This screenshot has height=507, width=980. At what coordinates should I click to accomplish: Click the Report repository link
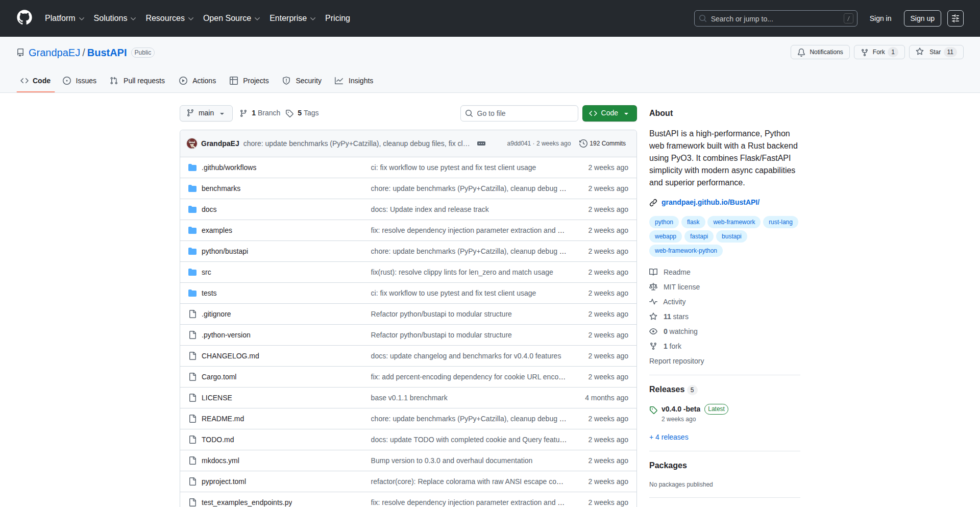(x=676, y=361)
